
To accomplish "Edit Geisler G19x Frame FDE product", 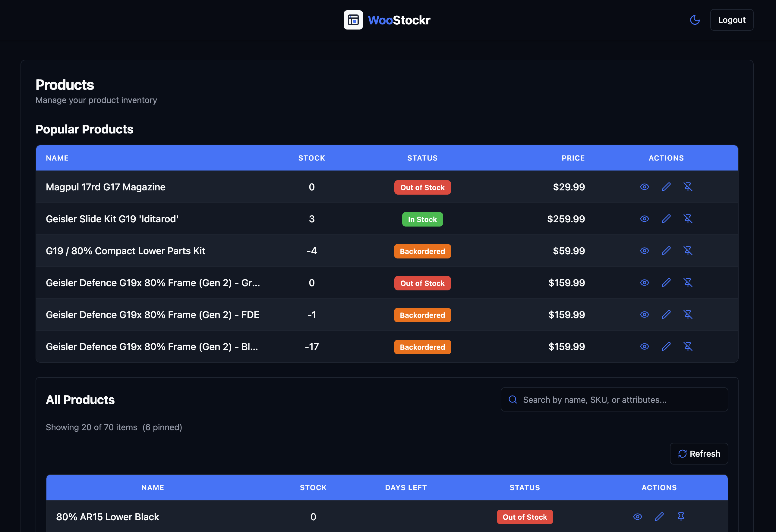I will [666, 315].
